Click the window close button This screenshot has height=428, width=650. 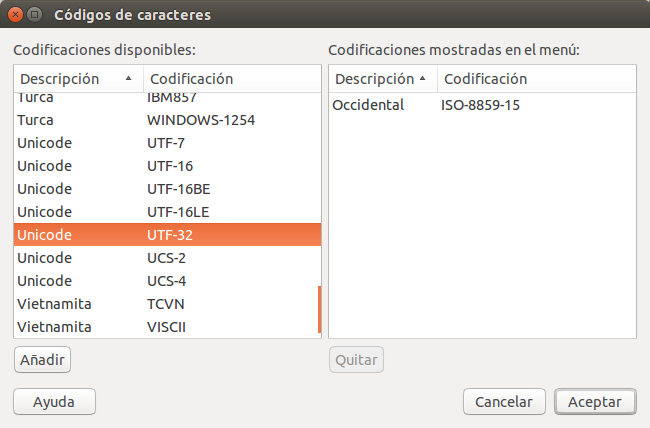[x=16, y=15]
